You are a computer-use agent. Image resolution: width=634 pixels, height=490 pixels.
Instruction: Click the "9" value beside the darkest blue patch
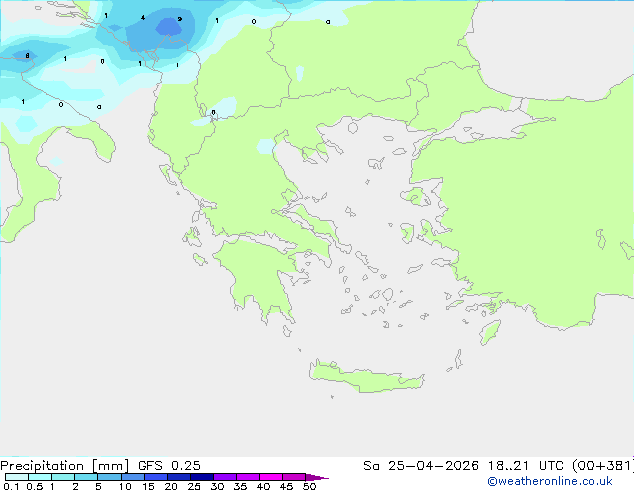click(x=180, y=19)
